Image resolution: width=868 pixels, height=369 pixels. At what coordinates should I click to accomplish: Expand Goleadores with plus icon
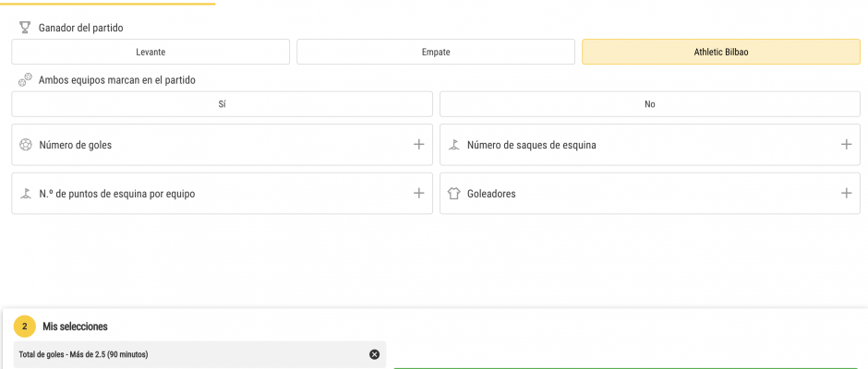tap(847, 194)
